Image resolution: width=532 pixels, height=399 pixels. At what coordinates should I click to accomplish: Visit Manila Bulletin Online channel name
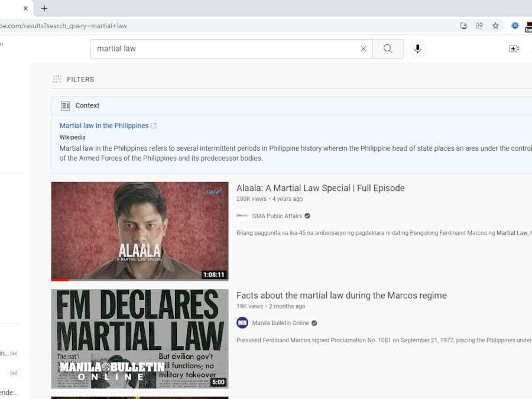280,323
